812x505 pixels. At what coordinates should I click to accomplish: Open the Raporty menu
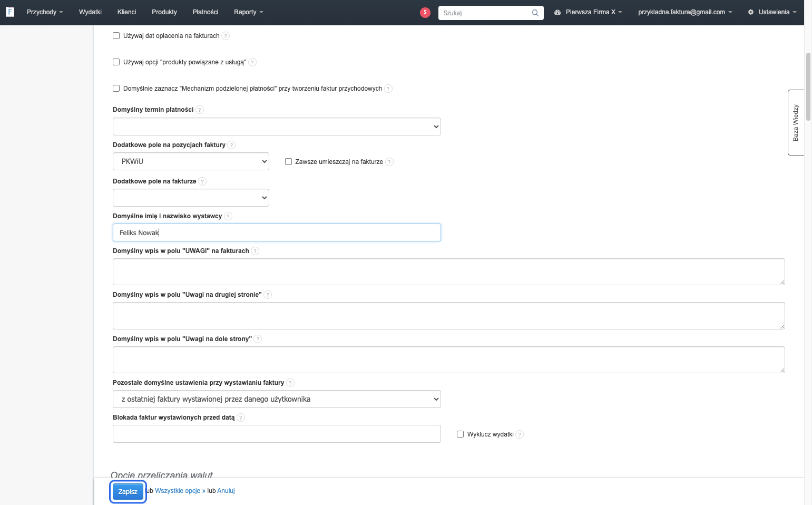click(249, 12)
